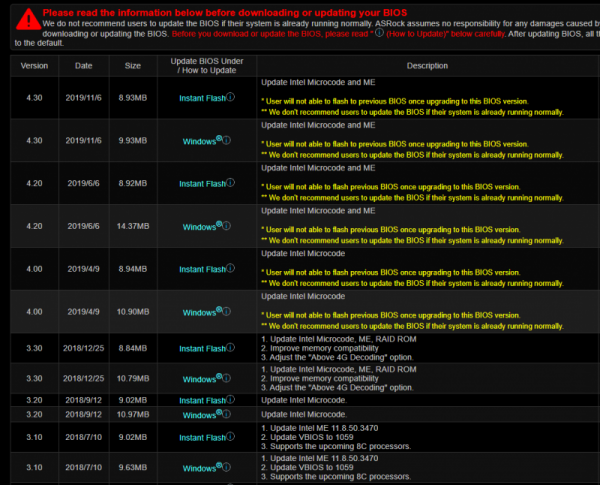Click globe icon in 3.10 Windows 9.63MB row

click(219, 465)
